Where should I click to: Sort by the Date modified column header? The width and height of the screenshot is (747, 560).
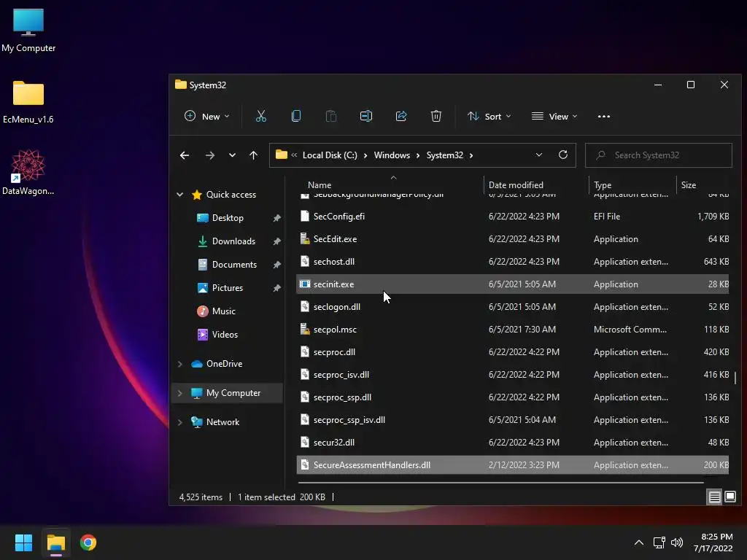click(516, 184)
